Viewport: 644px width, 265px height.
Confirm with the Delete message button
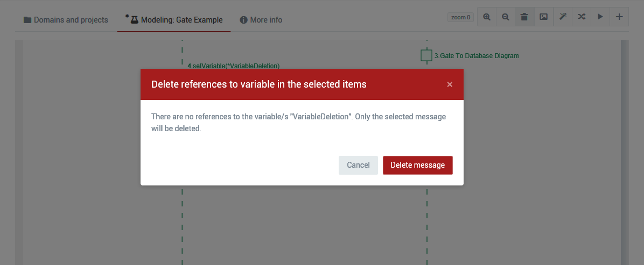pyautogui.click(x=418, y=165)
